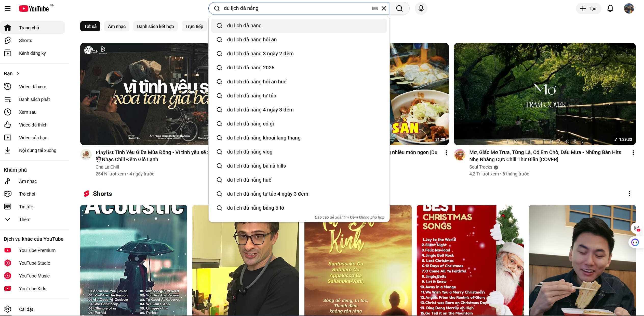Open Video đã xem history
Image resolution: width=644 pixels, height=316 pixels.
[32, 86]
